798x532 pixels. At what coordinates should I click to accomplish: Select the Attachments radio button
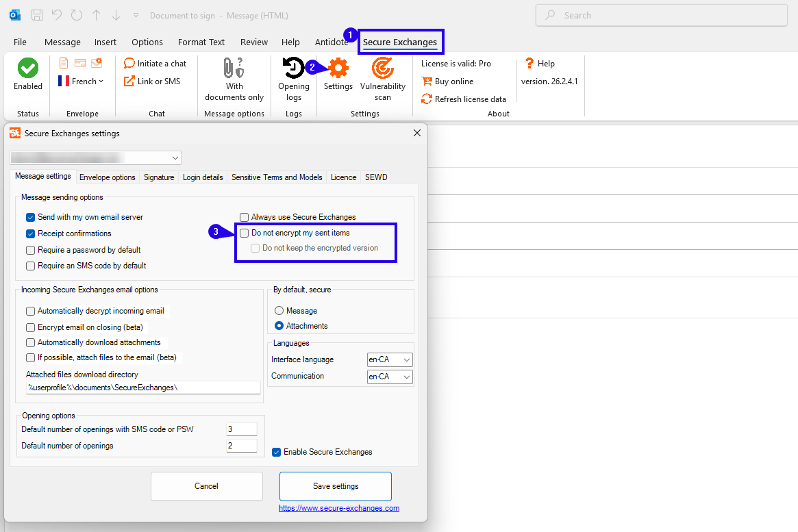(x=279, y=326)
